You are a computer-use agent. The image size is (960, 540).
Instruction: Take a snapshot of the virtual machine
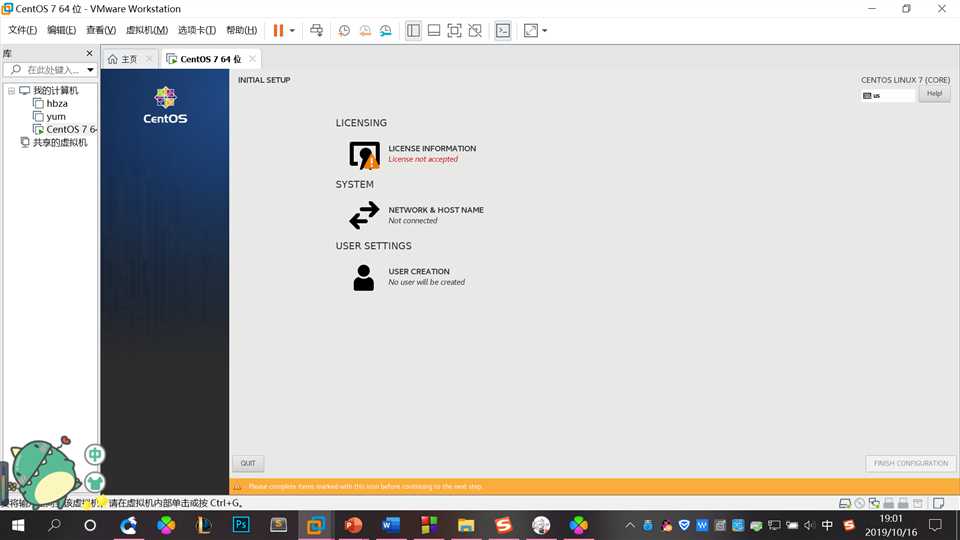click(344, 31)
